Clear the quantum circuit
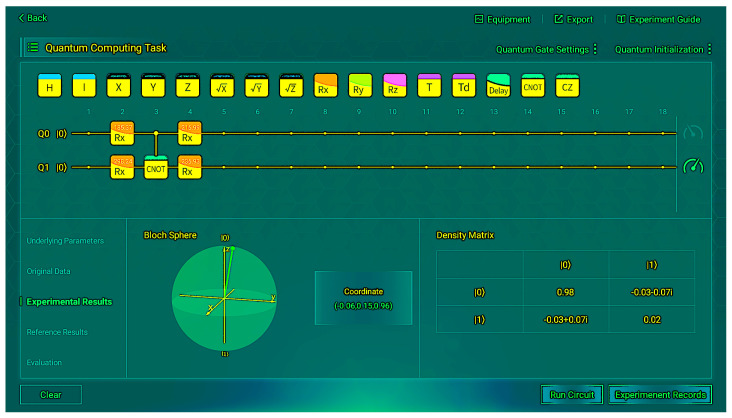This screenshot has width=732, height=418. (x=51, y=395)
